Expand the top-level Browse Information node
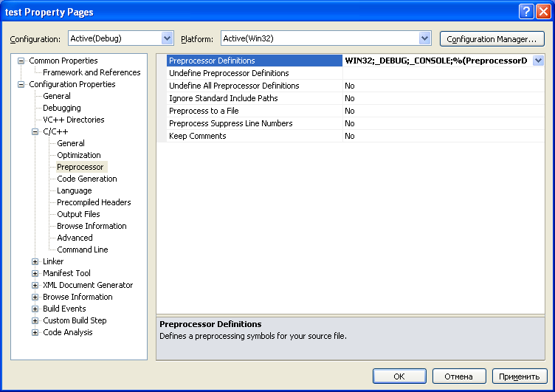The width and height of the screenshot is (555, 392). pyautogui.click(x=35, y=297)
